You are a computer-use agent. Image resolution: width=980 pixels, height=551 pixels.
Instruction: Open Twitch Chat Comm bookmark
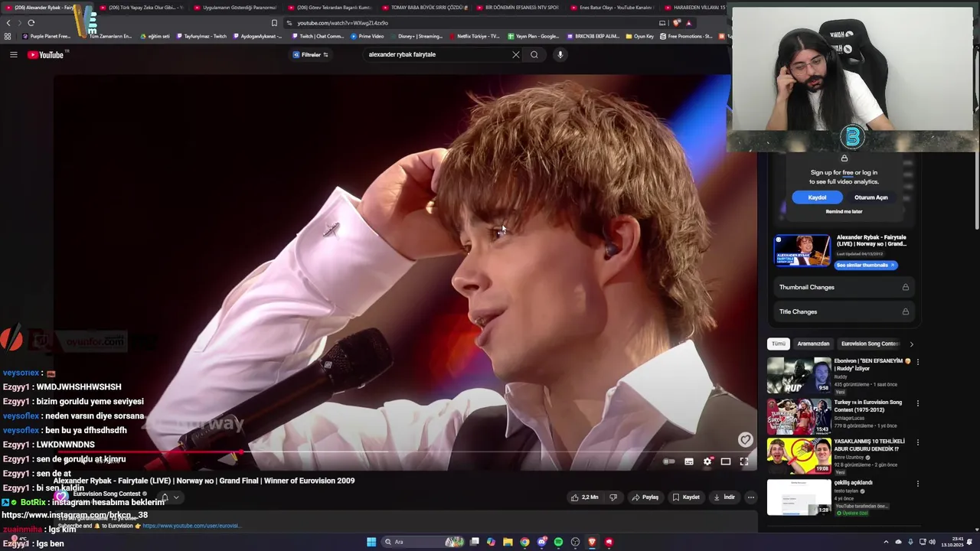[317, 36]
